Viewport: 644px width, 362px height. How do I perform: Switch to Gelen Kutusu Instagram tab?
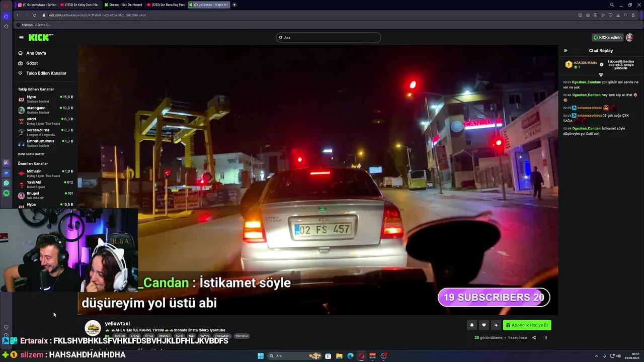point(37,5)
